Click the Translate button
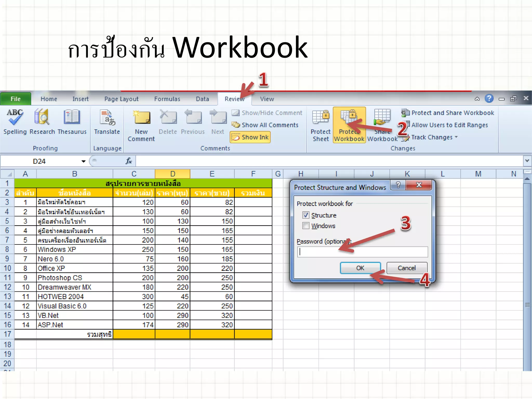Viewport: 532px width, 399px height. pos(107,122)
